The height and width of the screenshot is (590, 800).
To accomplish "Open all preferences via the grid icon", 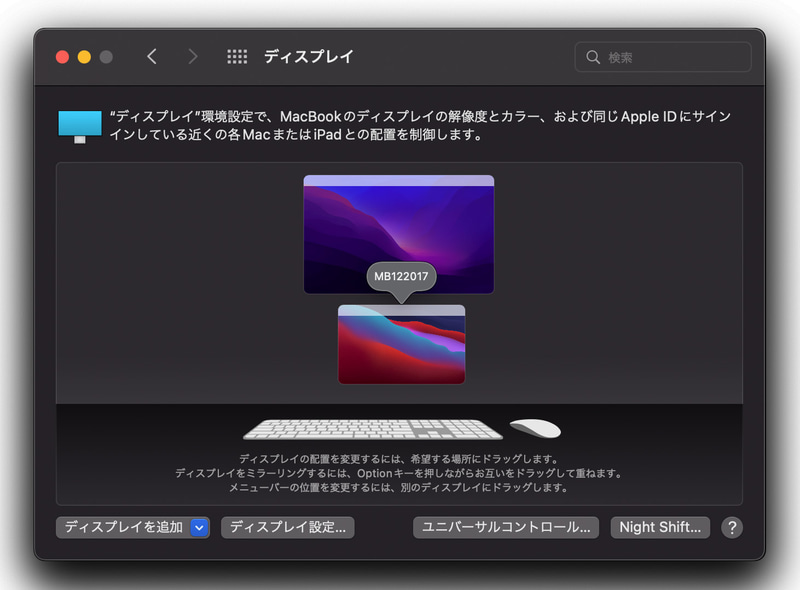I will tap(237, 57).
